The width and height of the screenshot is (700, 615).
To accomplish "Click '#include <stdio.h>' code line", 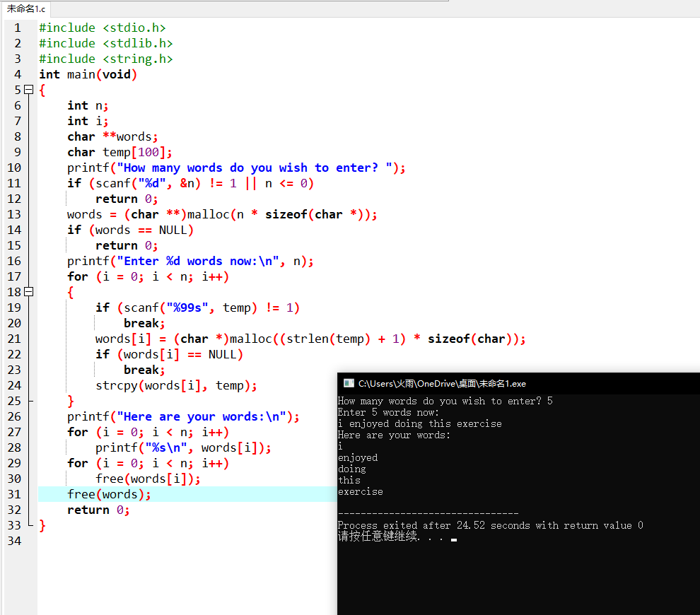I will pyautogui.click(x=103, y=28).
